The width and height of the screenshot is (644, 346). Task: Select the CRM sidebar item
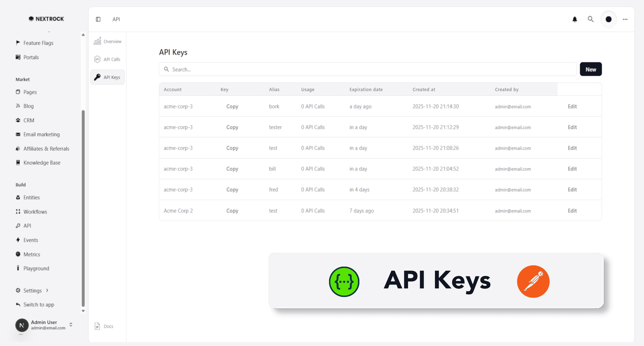(x=29, y=120)
